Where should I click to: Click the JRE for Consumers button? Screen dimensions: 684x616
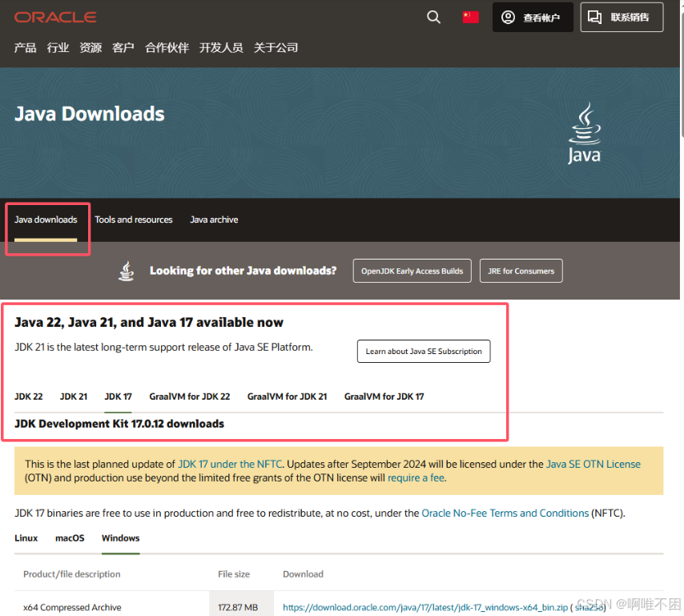[x=521, y=271]
